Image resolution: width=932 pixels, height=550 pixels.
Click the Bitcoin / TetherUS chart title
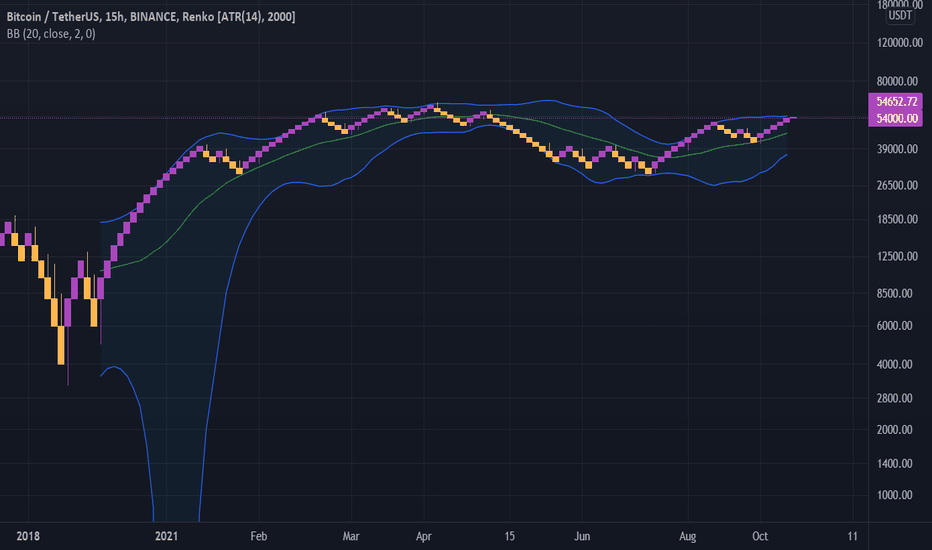coord(151,17)
